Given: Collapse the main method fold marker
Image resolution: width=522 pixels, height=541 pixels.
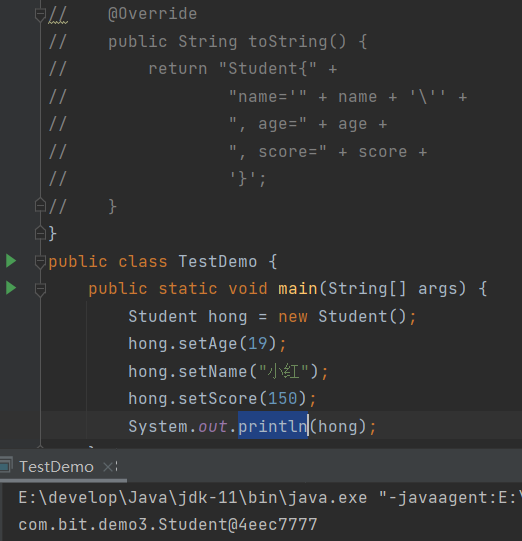Looking at the screenshot, I should 40,289.
